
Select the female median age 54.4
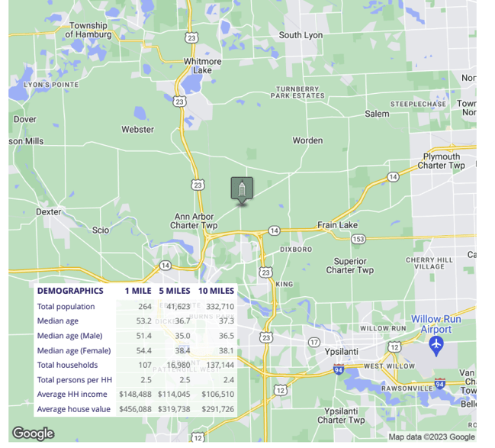[144, 350]
